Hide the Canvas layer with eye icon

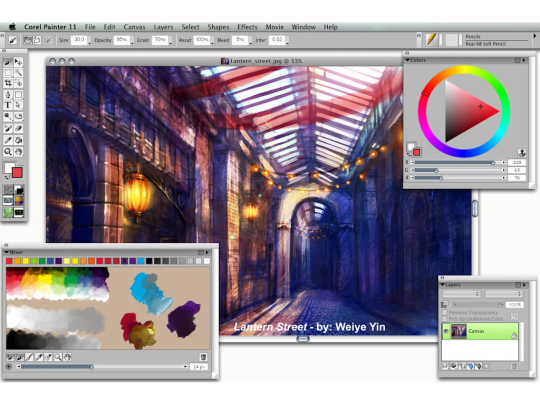point(446,331)
